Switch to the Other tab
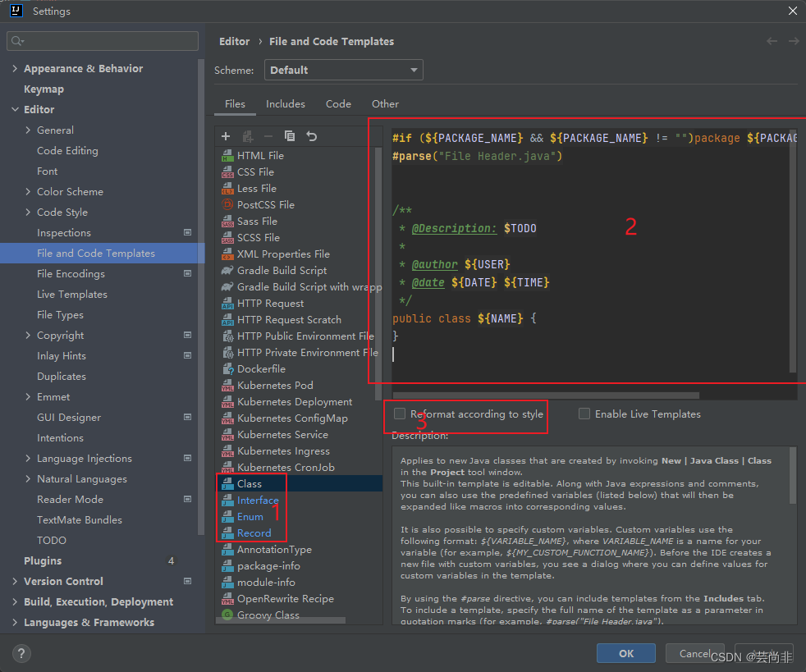 pyautogui.click(x=385, y=103)
